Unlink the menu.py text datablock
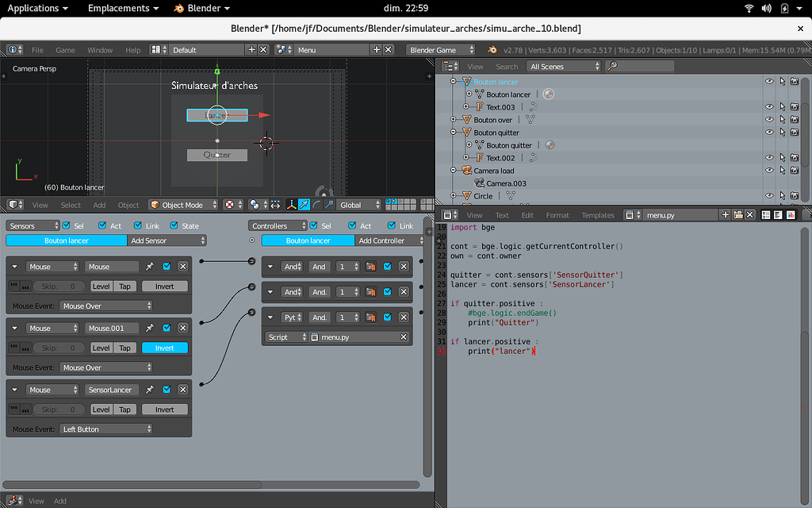Viewport: 812px width, 508px height. [750, 215]
